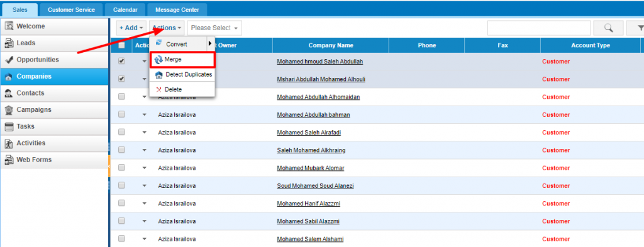Expand the + Add dropdown
Image resolution: width=644 pixels, height=247 pixels.
(x=131, y=28)
